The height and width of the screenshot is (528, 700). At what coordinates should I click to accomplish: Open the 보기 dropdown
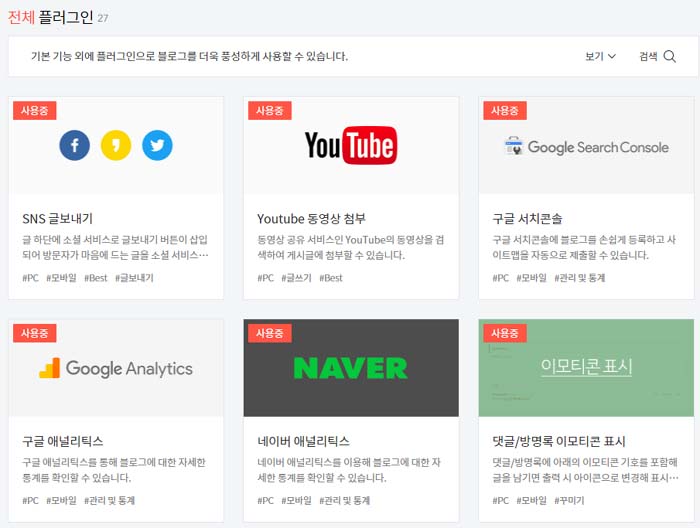600,56
